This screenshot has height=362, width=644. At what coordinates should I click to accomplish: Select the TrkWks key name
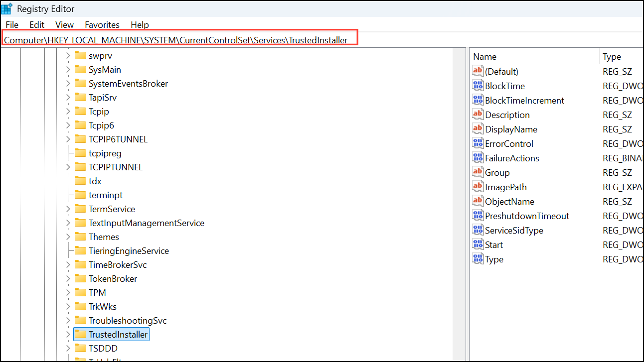(103, 307)
